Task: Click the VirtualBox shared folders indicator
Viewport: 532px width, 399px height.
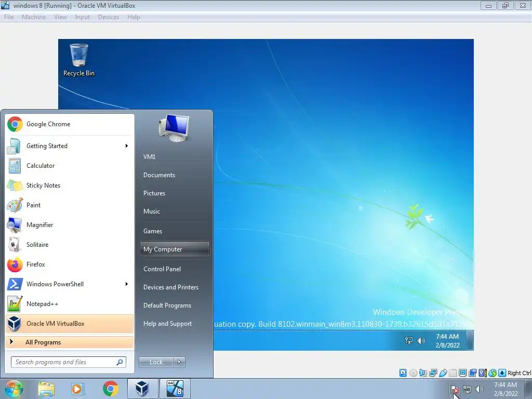Action: (x=453, y=373)
